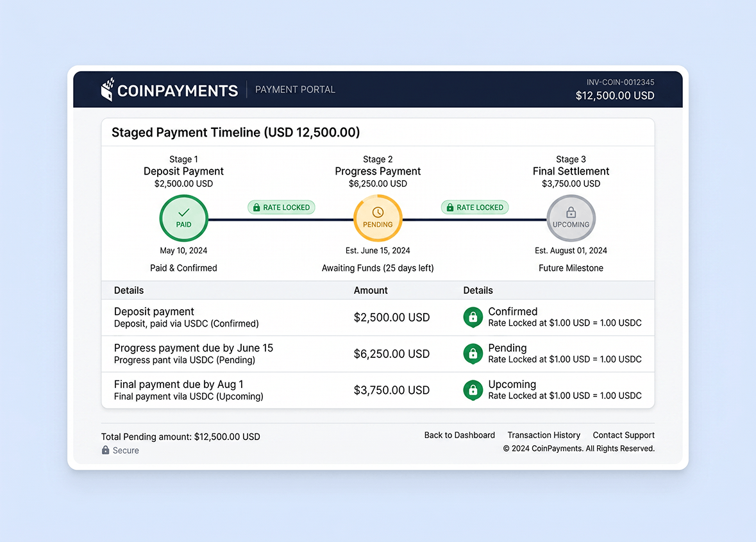Viewport: 756px width, 542px height.
Task: Click the orange PENDING stage circle
Action: [378, 219]
